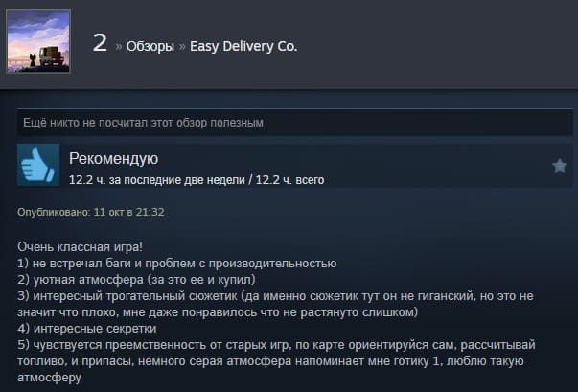Click the » separator before Обзоры

click(118, 47)
